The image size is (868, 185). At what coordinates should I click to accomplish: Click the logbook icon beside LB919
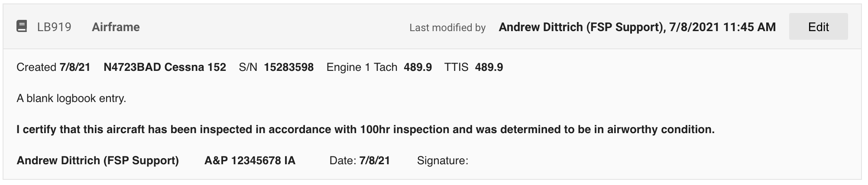(x=22, y=27)
